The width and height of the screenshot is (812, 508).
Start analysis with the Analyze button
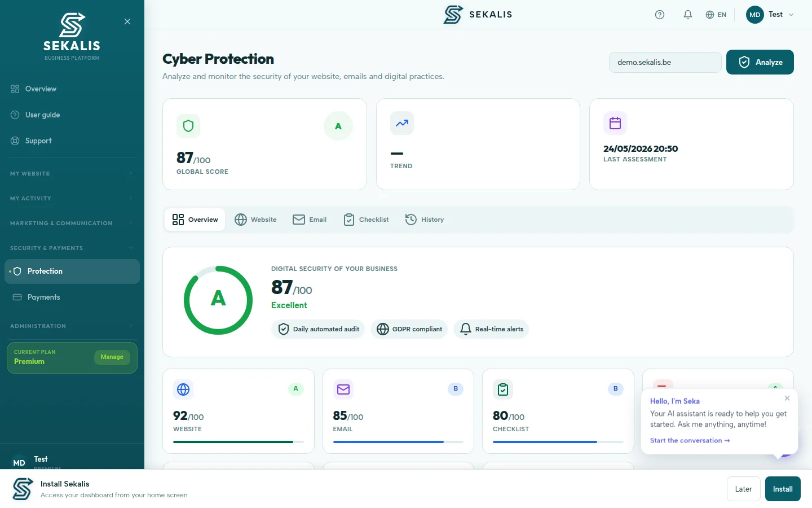[x=760, y=62]
